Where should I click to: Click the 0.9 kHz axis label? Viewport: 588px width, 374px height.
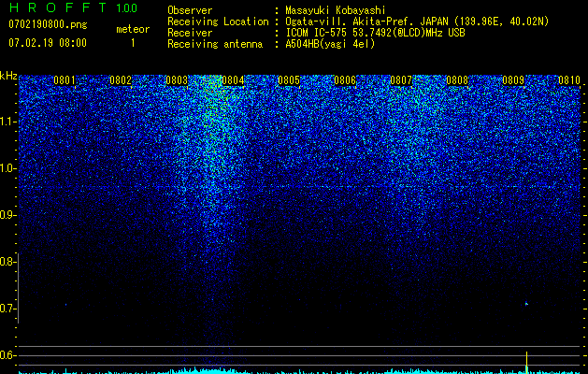point(7,215)
